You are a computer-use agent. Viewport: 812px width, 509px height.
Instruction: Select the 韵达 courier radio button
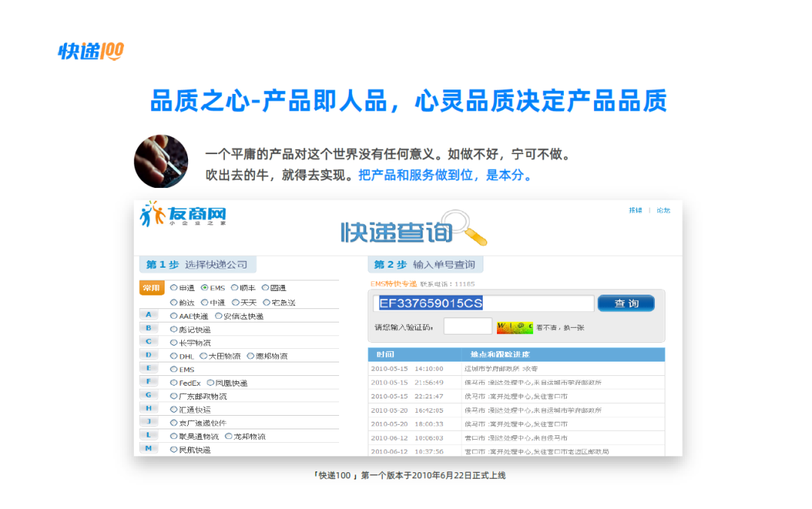(174, 302)
